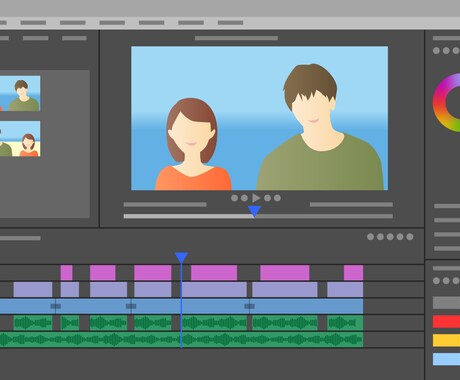Select the first purple clip on the second track
The height and width of the screenshot is (380, 460).
point(33,290)
